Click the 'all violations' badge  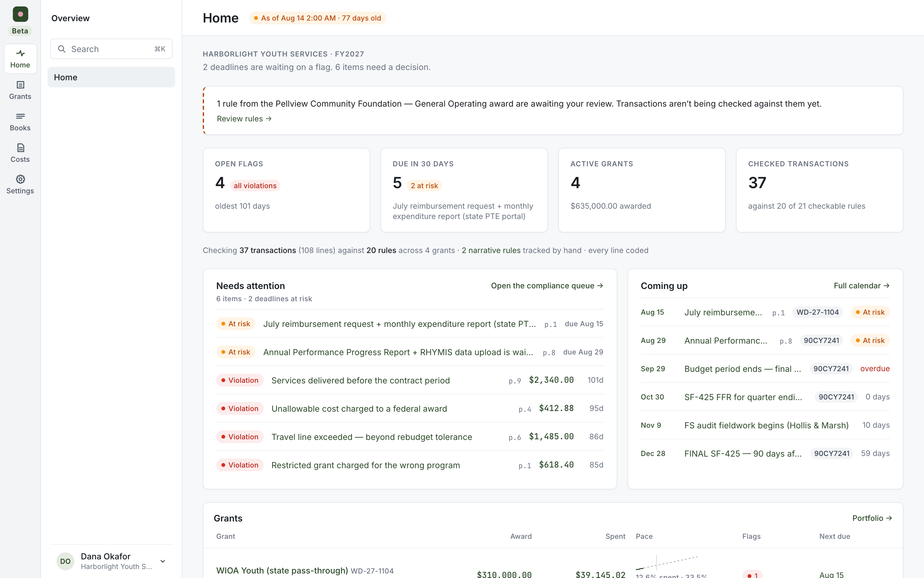pos(255,186)
